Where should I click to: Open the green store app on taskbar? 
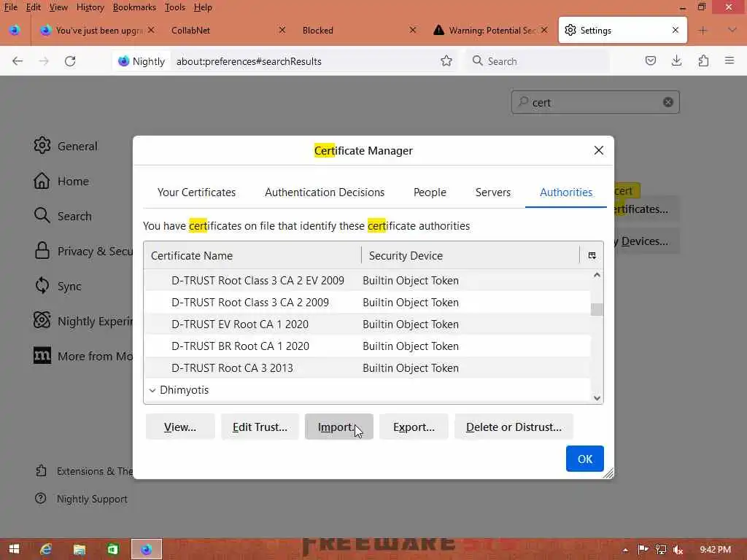112,550
